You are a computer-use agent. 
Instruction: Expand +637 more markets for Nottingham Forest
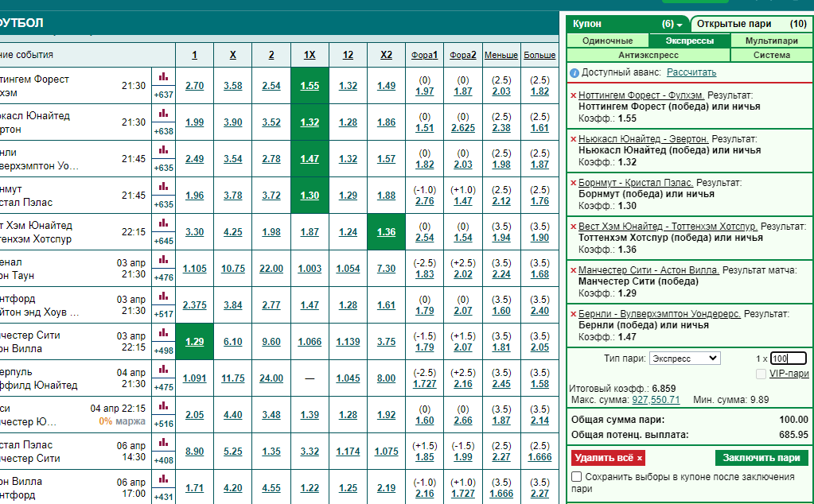point(164,95)
